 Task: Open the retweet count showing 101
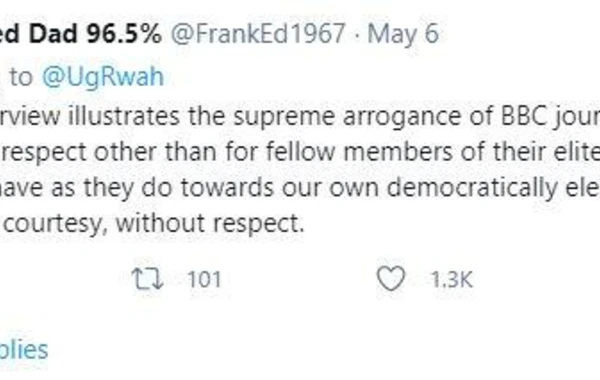pos(204,279)
